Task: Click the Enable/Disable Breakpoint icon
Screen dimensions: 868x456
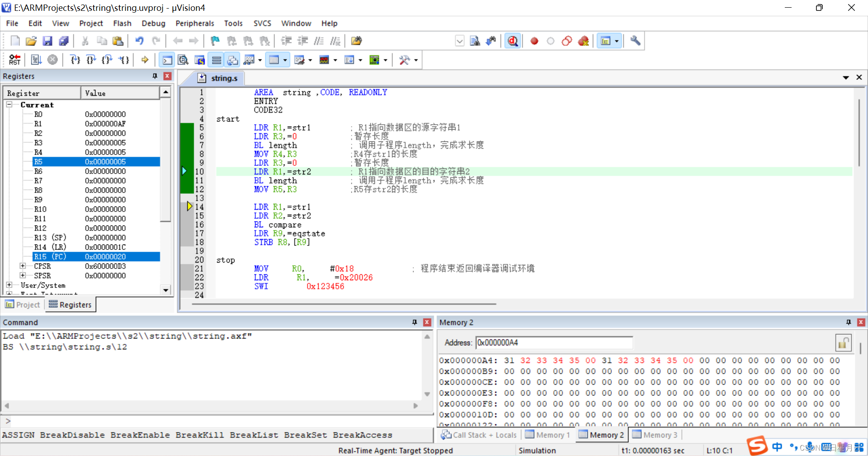Action: [x=550, y=41]
